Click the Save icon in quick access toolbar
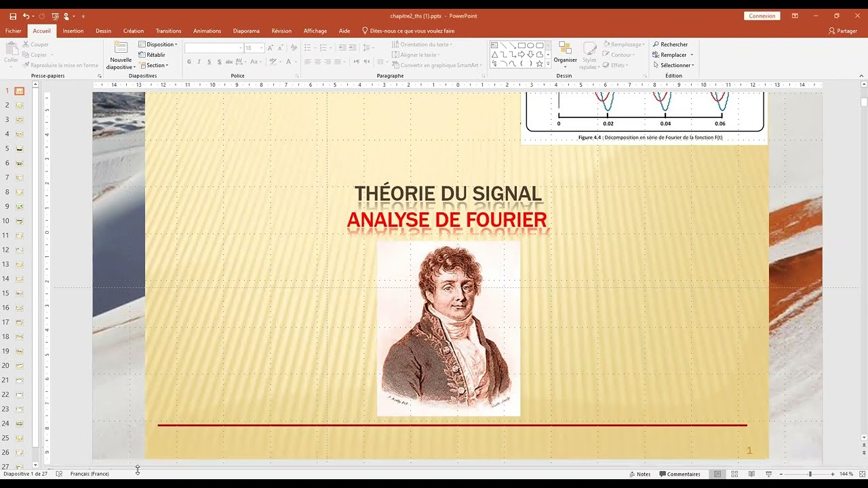 pos(13,16)
